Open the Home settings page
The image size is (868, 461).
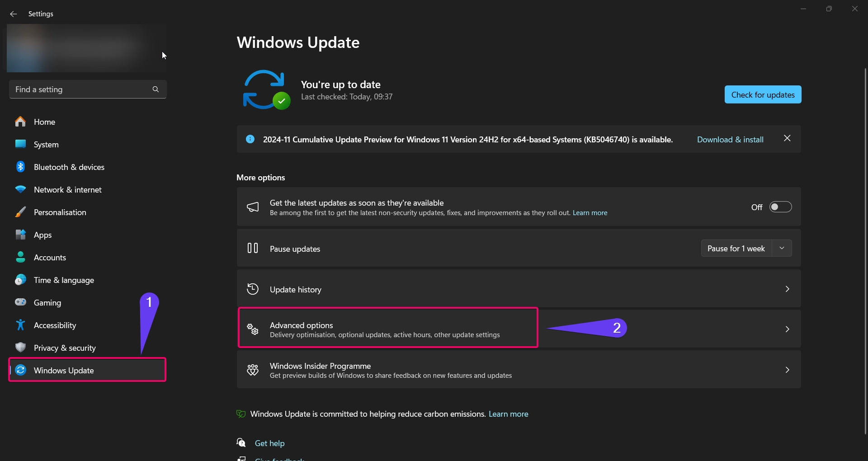pyautogui.click(x=88, y=122)
